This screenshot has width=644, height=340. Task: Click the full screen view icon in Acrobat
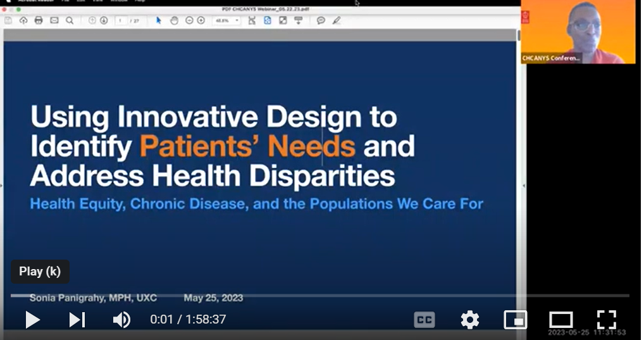click(283, 20)
